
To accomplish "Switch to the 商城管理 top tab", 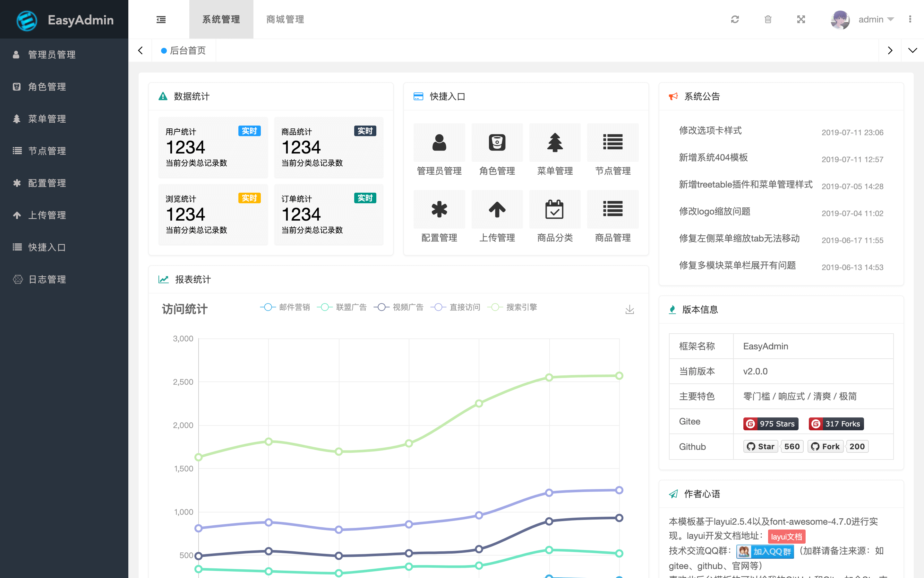I will (285, 19).
